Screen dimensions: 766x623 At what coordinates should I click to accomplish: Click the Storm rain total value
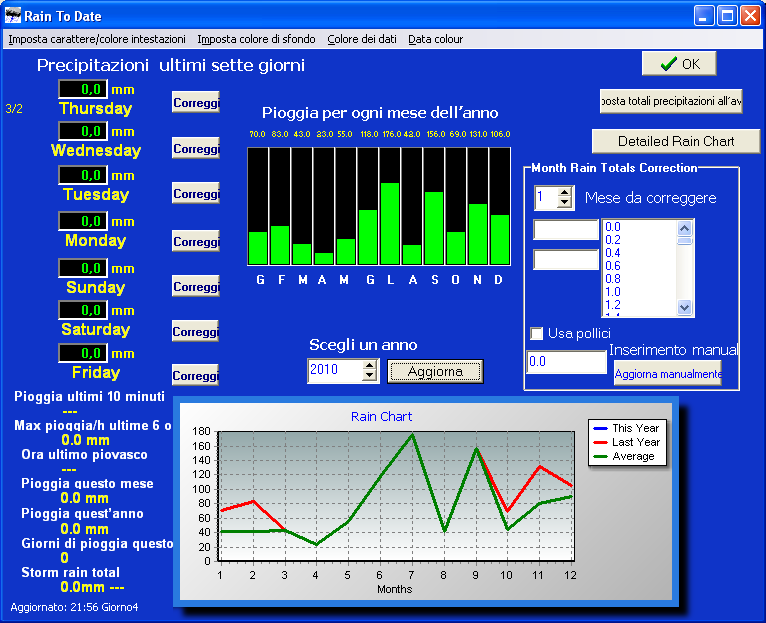92,587
